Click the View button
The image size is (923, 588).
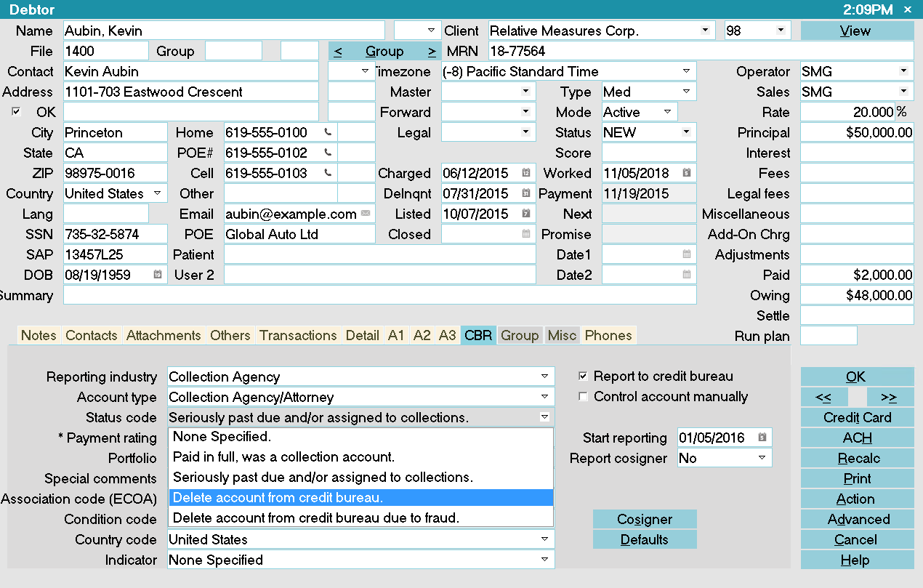(857, 31)
